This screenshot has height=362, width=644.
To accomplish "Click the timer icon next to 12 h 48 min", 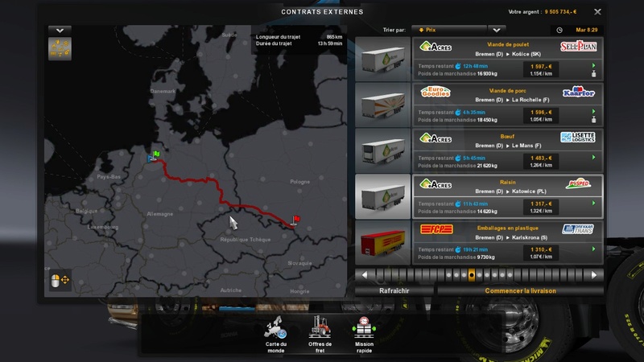I will point(458,66).
